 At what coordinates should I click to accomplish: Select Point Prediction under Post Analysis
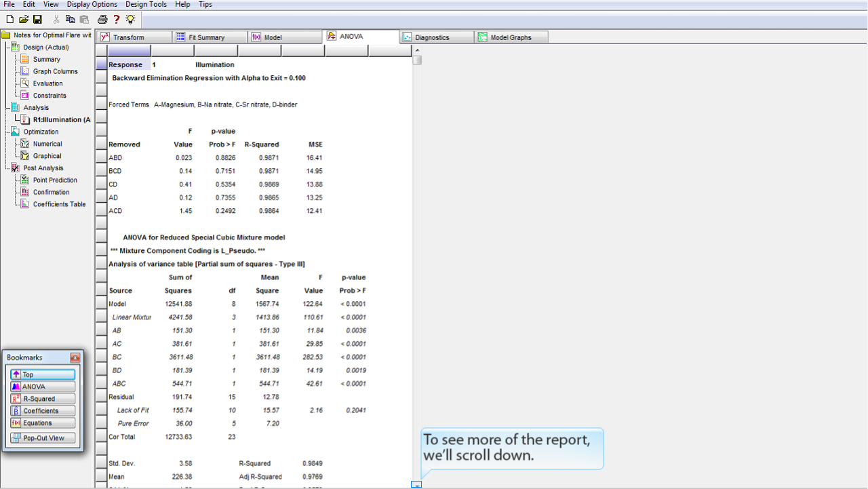pyautogui.click(x=55, y=180)
